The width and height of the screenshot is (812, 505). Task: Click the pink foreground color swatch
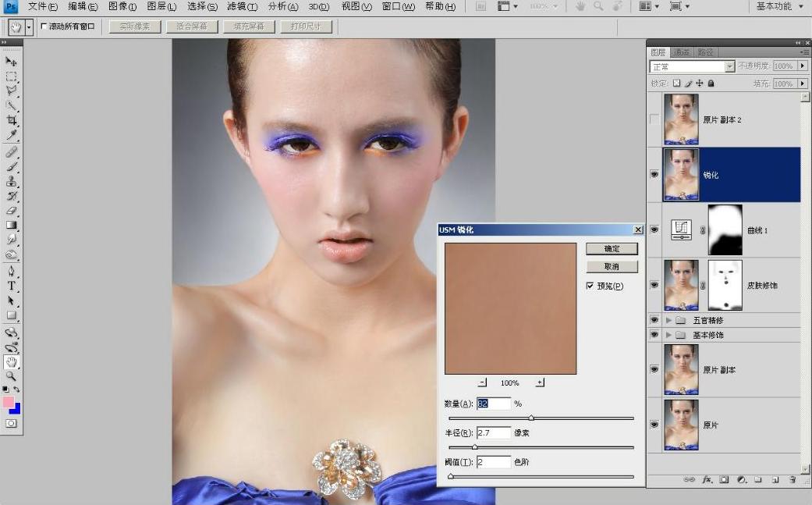coord(8,402)
